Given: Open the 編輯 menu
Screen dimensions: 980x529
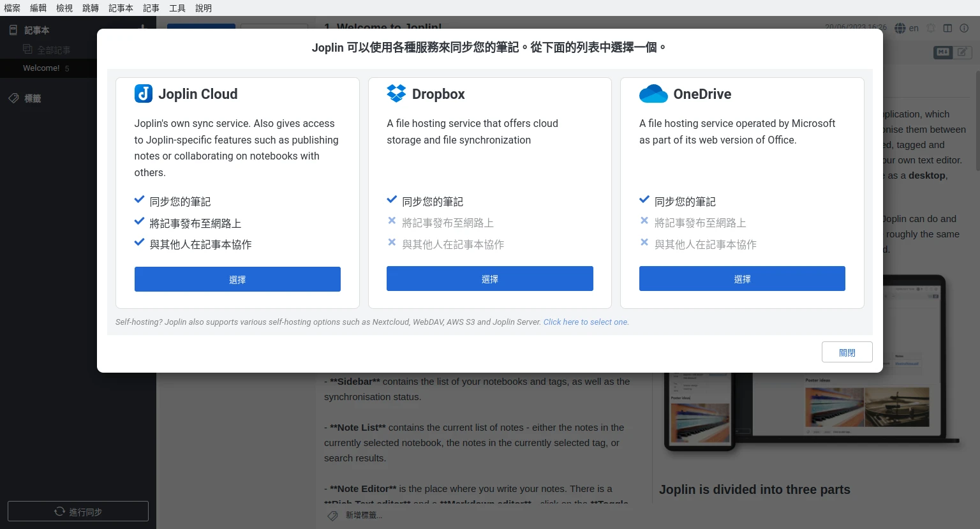Looking at the screenshot, I should (38, 8).
